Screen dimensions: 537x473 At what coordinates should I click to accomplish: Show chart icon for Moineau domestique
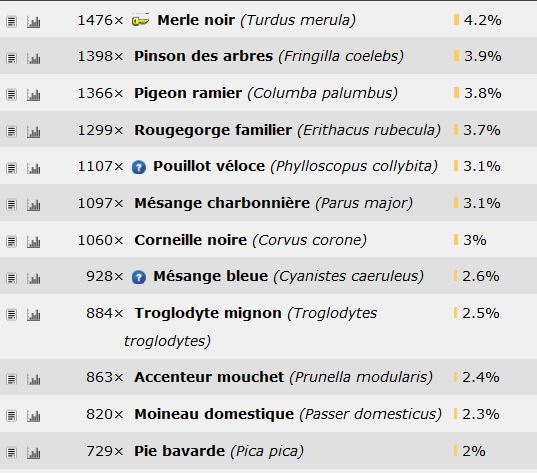click(34, 416)
